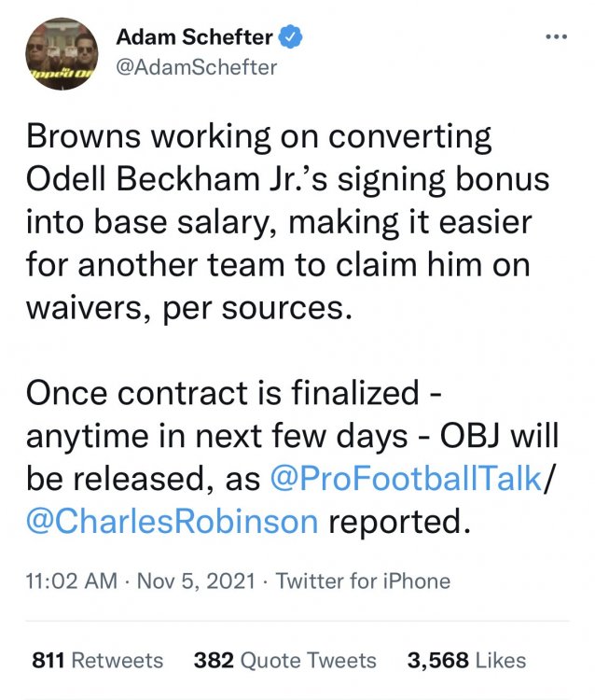This screenshot has width=595, height=700.
Task: View the 811 Retweets list
Action: point(98,660)
